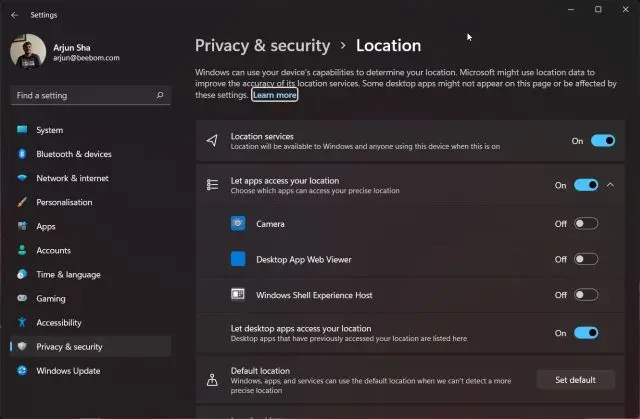
Task: Enable Camera location access toggle
Action: tap(586, 224)
